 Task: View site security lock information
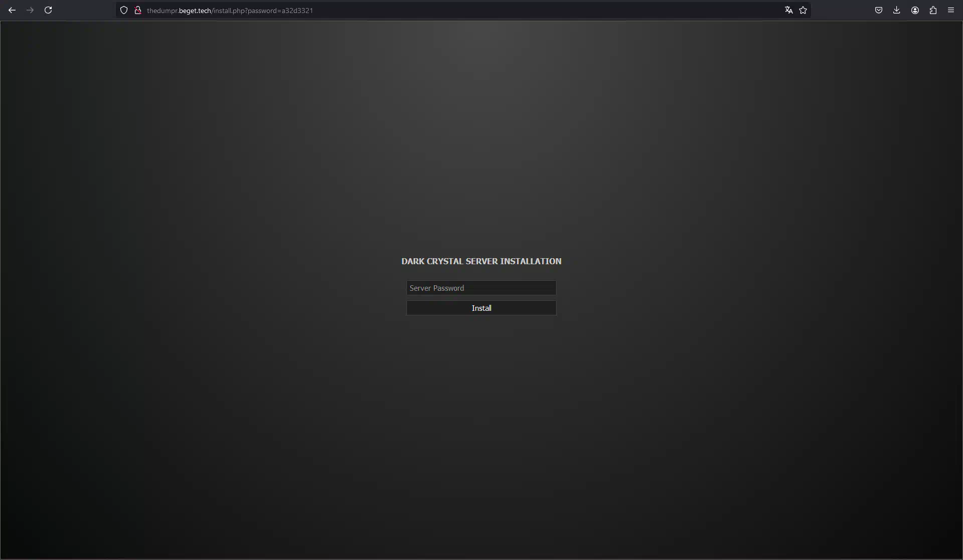138,10
